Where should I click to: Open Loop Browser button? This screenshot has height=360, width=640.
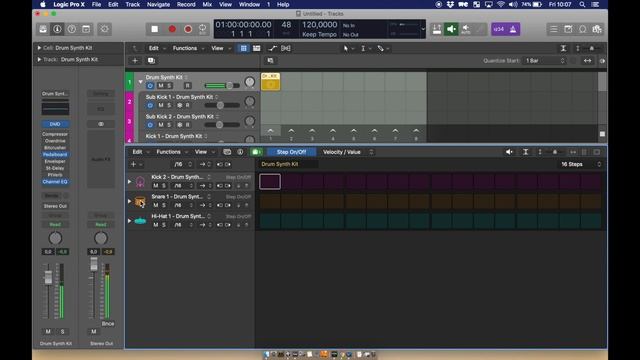pos(582,29)
